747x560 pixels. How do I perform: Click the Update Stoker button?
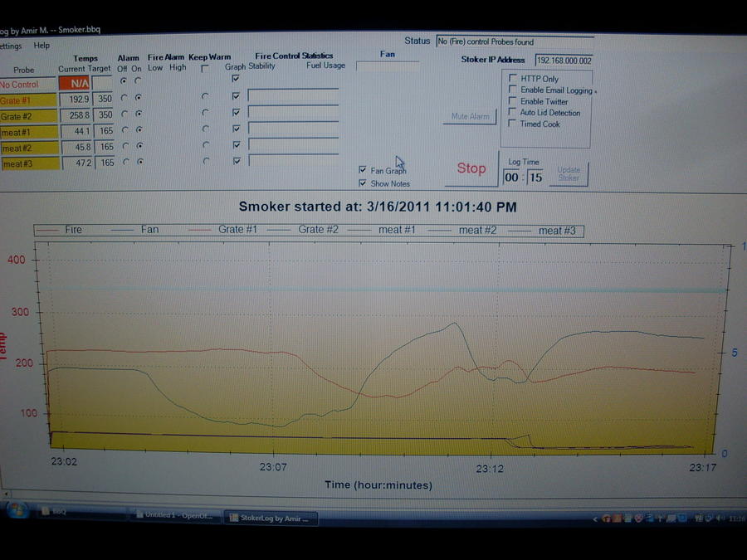569,173
